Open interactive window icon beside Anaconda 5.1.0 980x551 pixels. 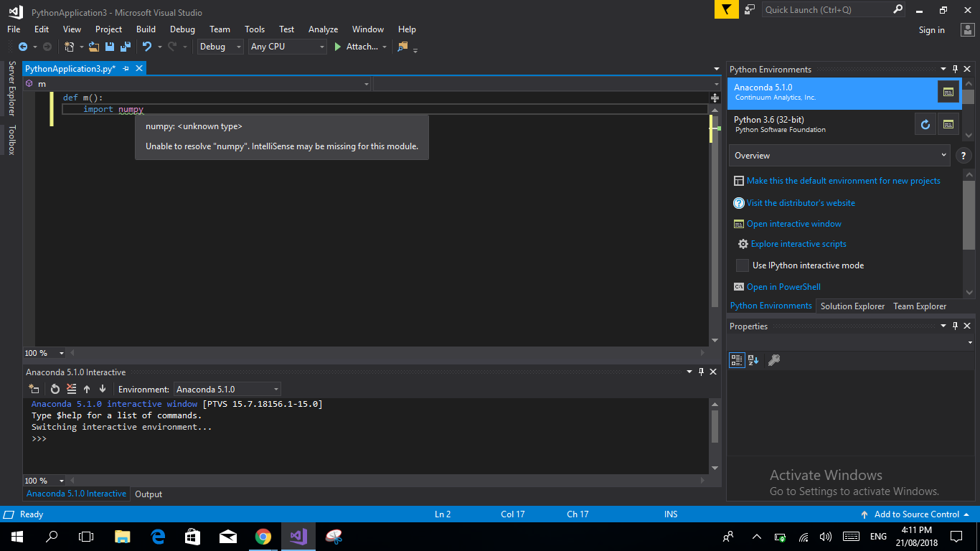click(948, 91)
